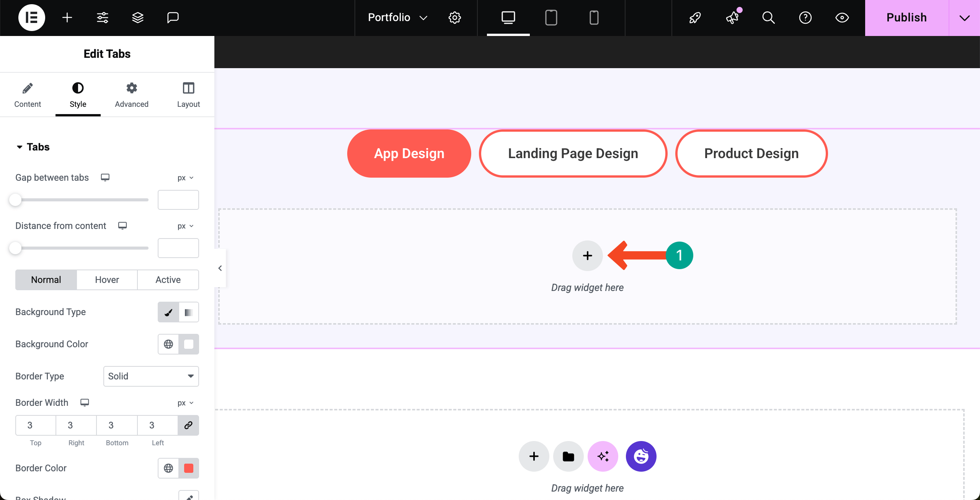The height and width of the screenshot is (500, 980).
Task: Switch to Tablet responsive view
Action: (551, 18)
